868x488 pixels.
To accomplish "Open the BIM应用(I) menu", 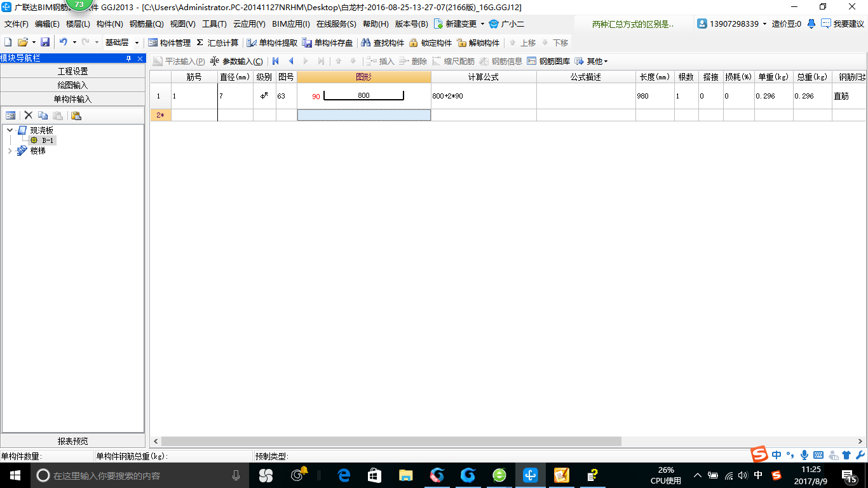I will pos(290,24).
